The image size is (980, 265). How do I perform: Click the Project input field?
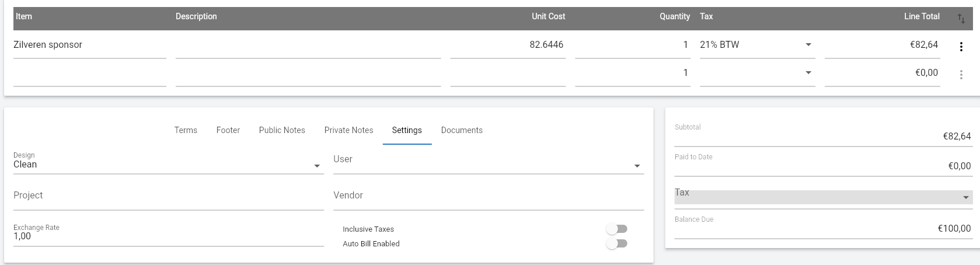coord(168,197)
